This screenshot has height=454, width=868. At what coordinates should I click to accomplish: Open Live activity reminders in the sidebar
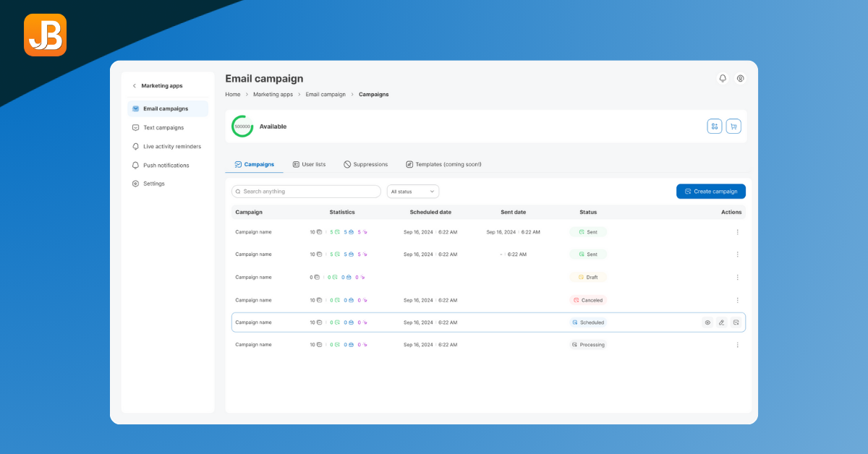168,146
